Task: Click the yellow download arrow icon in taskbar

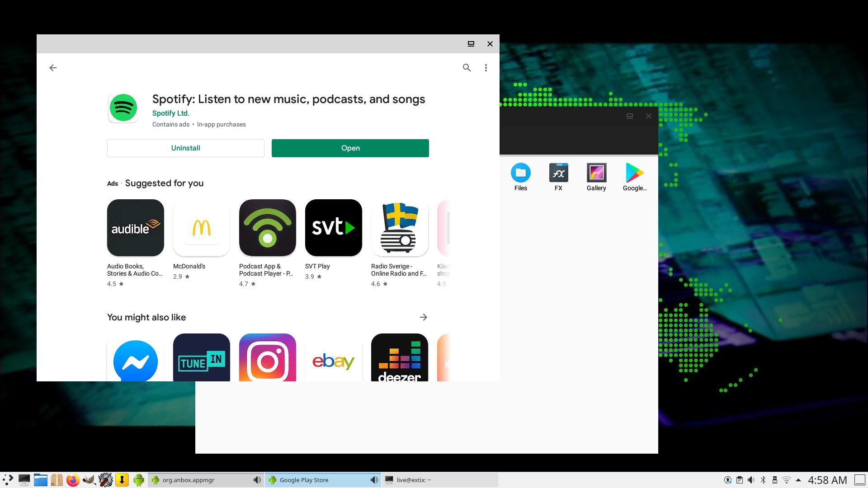Action: [x=122, y=480]
